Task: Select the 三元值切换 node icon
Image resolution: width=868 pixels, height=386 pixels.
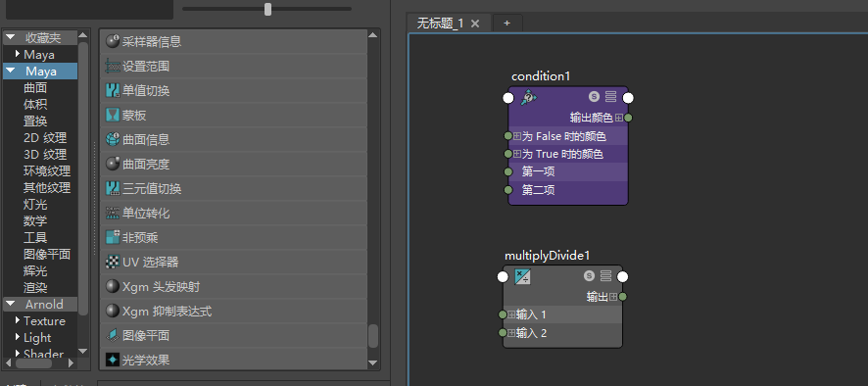Action: click(x=113, y=189)
